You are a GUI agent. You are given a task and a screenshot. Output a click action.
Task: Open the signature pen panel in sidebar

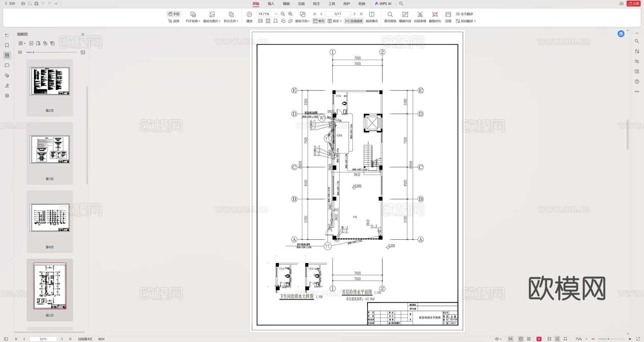(x=7, y=85)
